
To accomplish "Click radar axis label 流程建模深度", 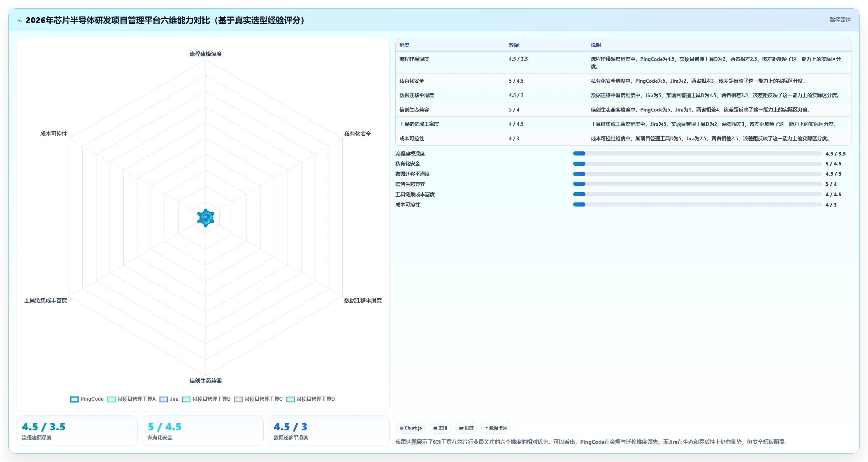I will (x=206, y=54).
